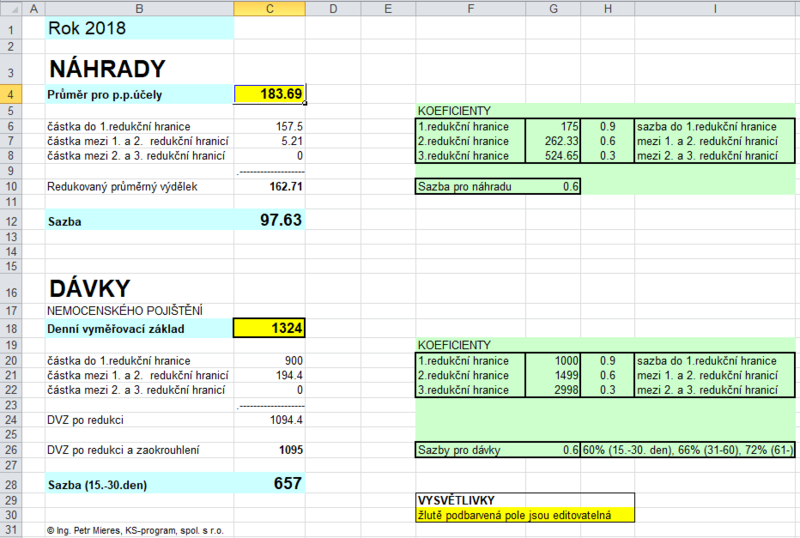Select column G header
The height and width of the screenshot is (538, 800).
click(553, 9)
